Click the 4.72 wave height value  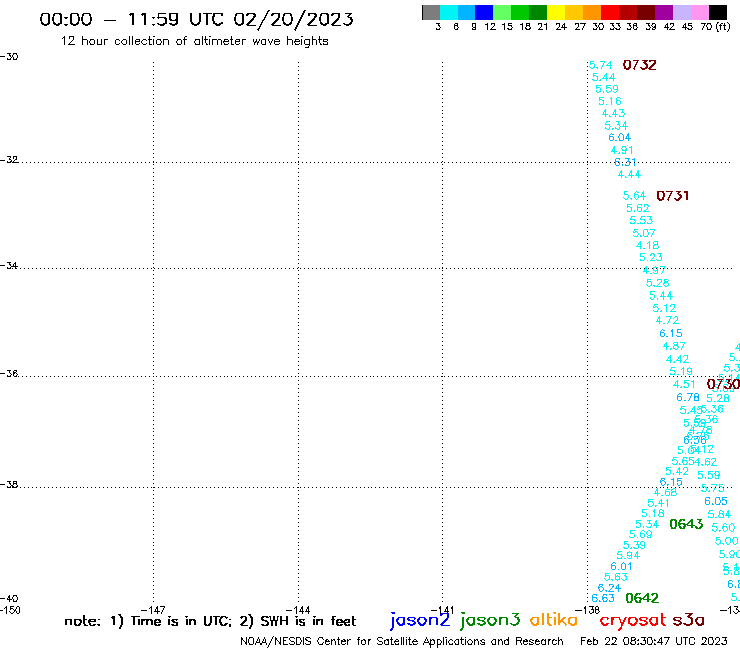point(667,320)
